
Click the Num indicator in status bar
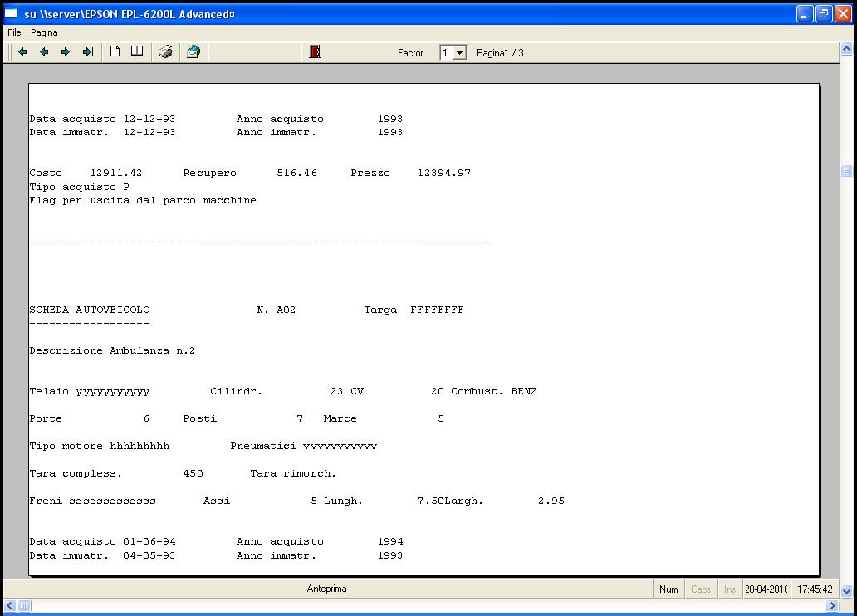668,589
